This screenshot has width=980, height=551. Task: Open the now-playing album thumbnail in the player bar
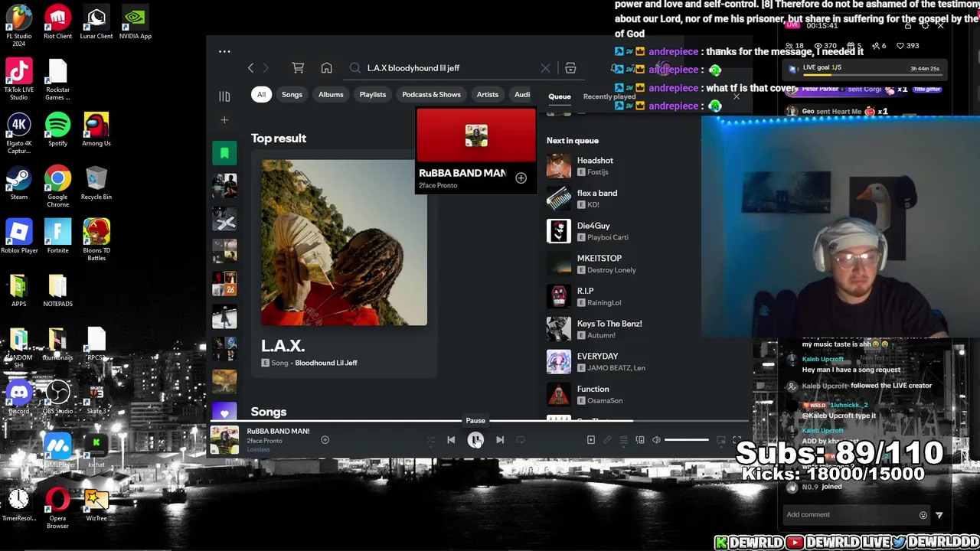pos(225,440)
